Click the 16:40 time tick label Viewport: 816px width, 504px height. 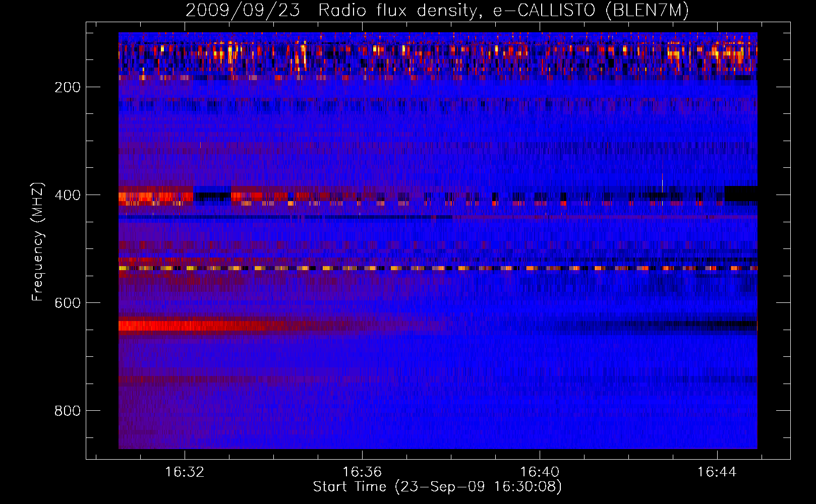540,472
